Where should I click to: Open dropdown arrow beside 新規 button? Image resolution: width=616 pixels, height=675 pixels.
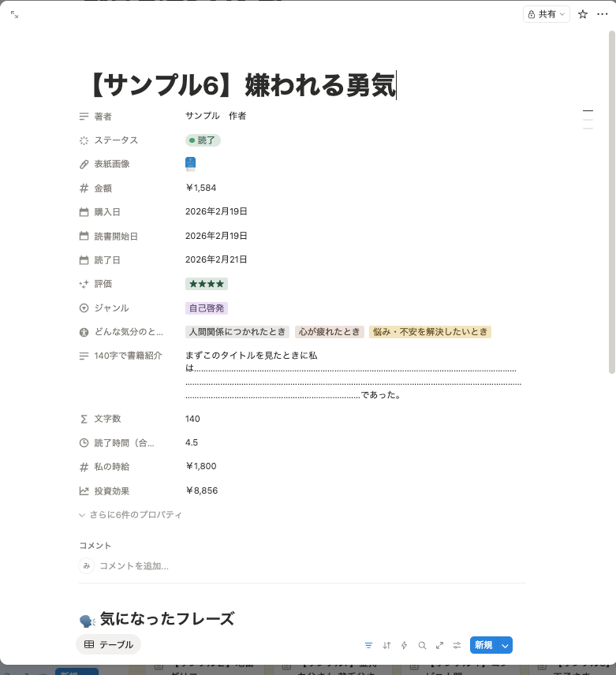pyautogui.click(x=506, y=645)
